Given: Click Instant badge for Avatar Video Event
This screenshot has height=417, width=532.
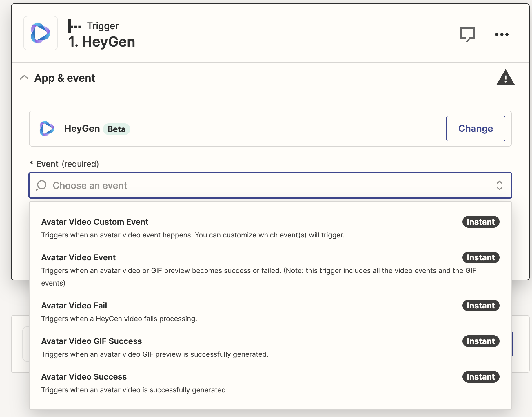Looking at the screenshot, I should coord(481,257).
